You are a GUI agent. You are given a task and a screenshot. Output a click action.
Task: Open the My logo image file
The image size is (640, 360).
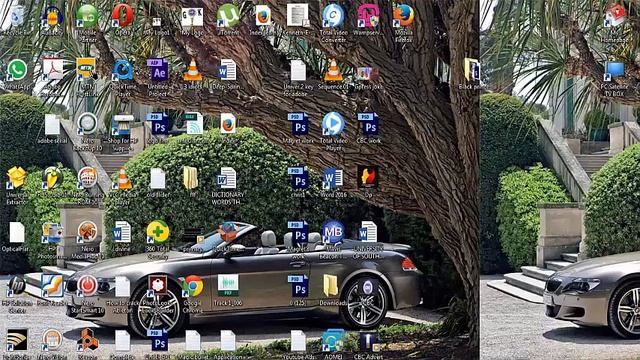(x=192, y=17)
